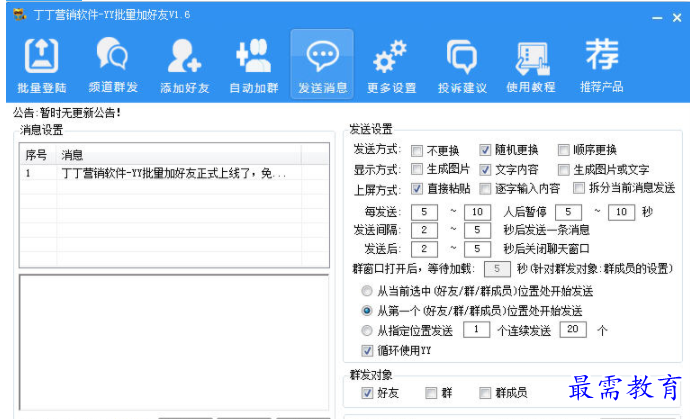Click the 发送后 maximum seconds field

[477, 249]
